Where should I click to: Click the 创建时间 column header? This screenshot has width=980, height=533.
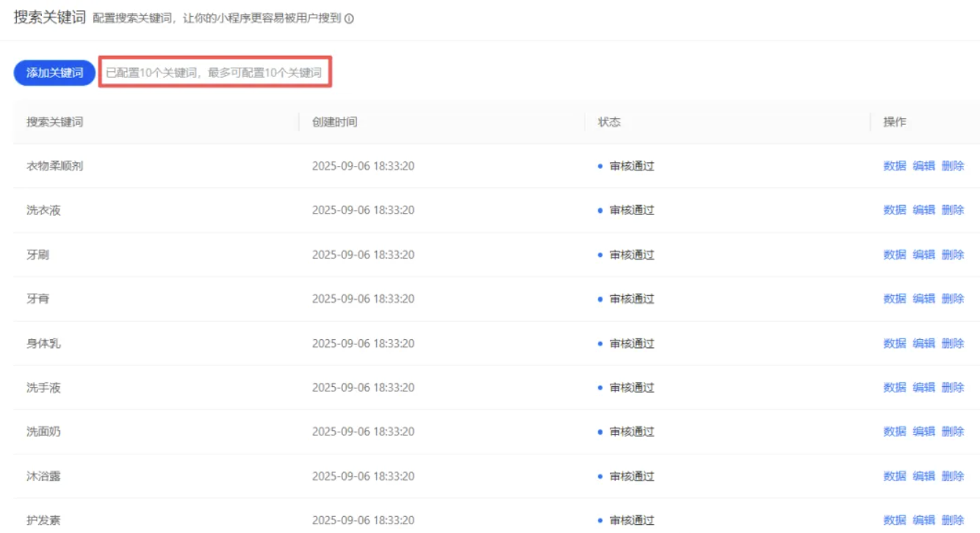(334, 121)
